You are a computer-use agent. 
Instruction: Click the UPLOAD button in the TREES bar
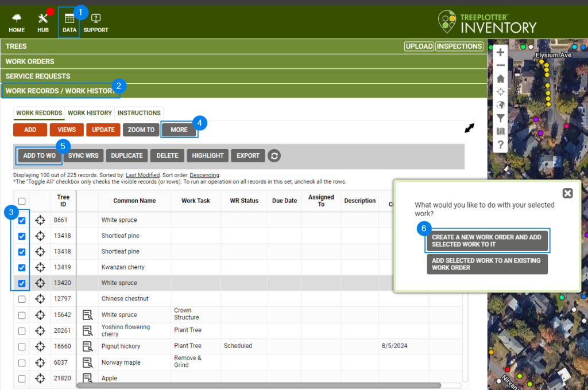tap(420, 46)
